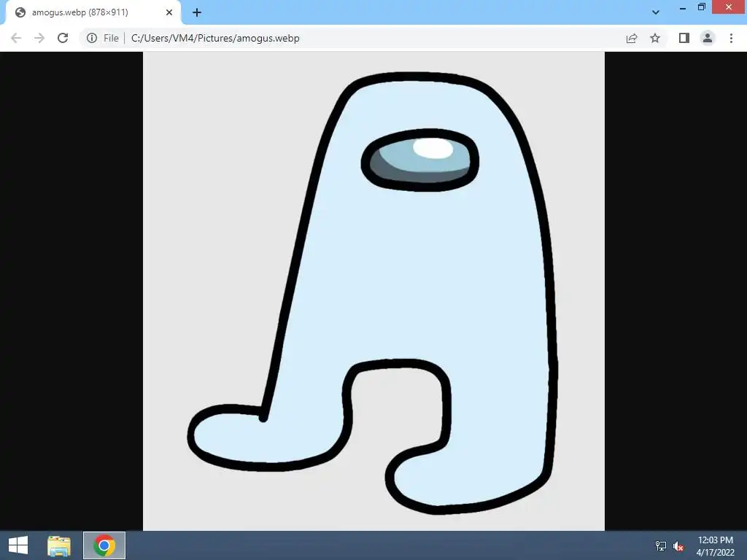Open a new tab with the plus button
Image resolution: width=747 pixels, height=560 pixels.
[197, 12]
